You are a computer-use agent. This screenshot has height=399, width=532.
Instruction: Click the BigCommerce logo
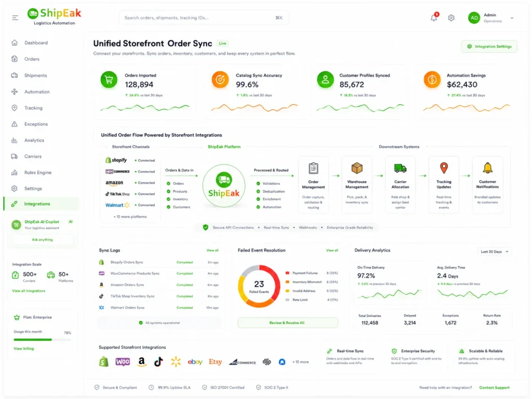242,362
